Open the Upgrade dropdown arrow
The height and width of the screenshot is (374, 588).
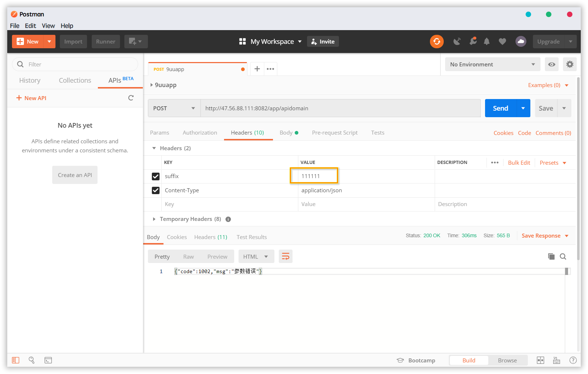point(571,41)
